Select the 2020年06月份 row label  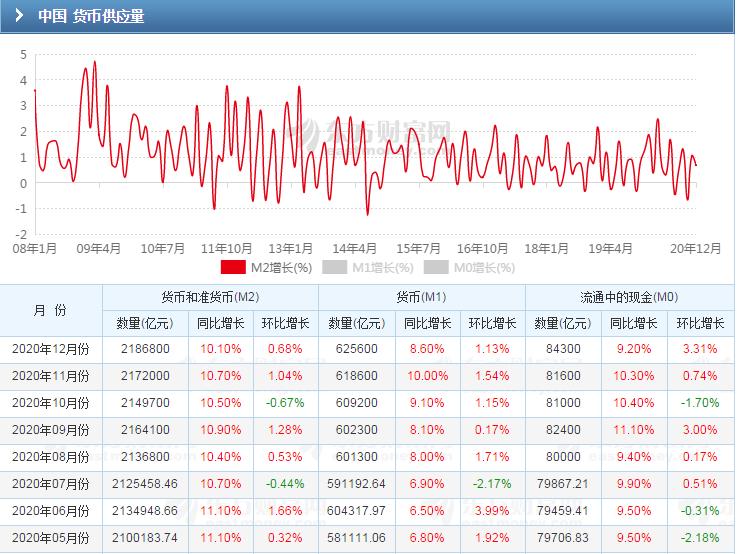click(x=50, y=511)
